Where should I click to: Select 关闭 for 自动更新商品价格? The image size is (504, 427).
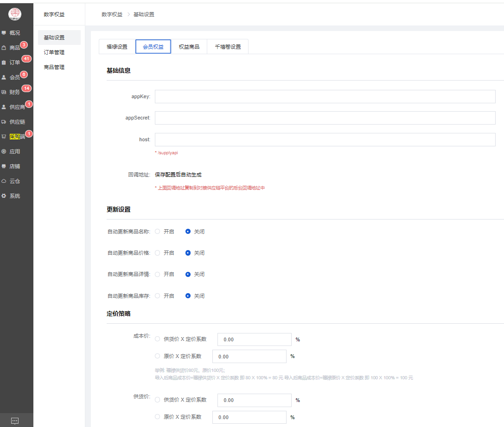(x=188, y=253)
